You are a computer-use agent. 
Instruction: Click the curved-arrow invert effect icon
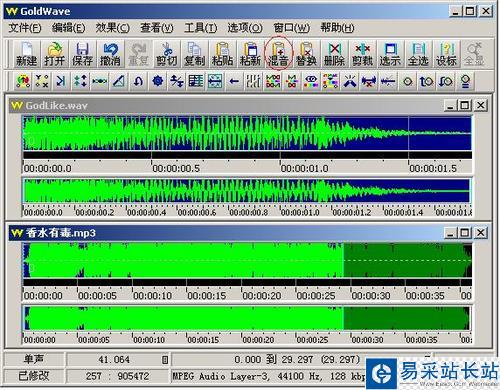[x=138, y=81]
